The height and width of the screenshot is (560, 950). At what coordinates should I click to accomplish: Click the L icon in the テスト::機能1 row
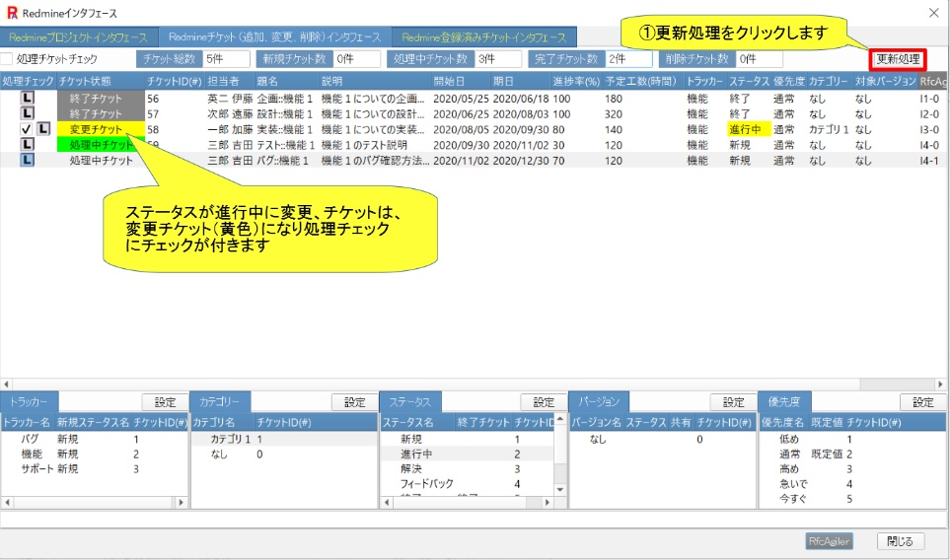point(28,144)
